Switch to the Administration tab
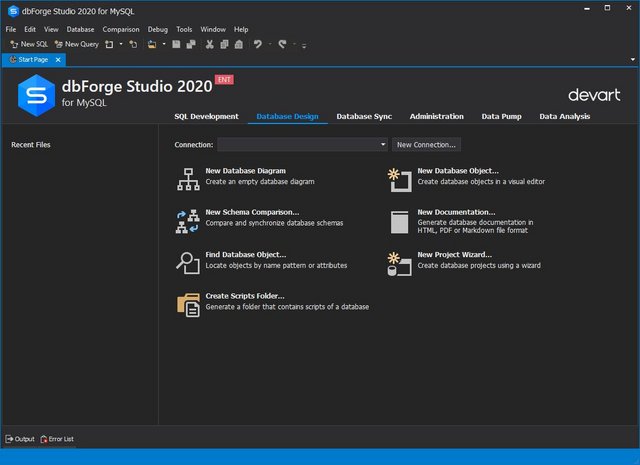640x465 pixels. tap(437, 116)
